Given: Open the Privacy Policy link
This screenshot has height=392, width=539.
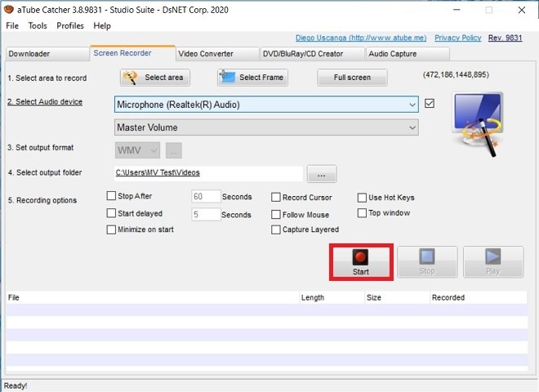Looking at the screenshot, I should [x=458, y=38].
